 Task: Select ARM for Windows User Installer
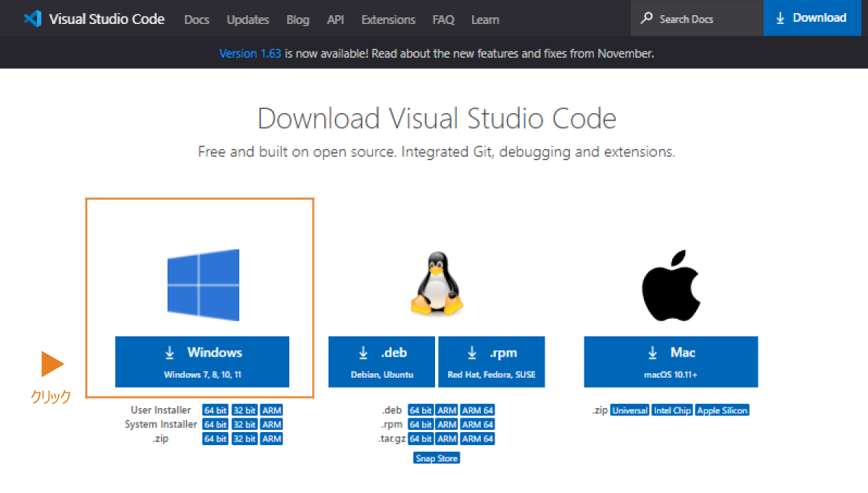pos(272,410)
